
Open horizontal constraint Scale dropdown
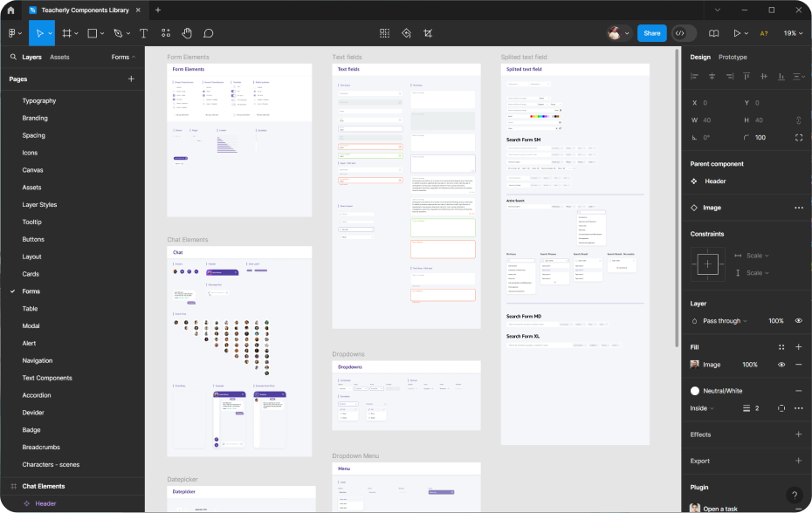(758, 256)
